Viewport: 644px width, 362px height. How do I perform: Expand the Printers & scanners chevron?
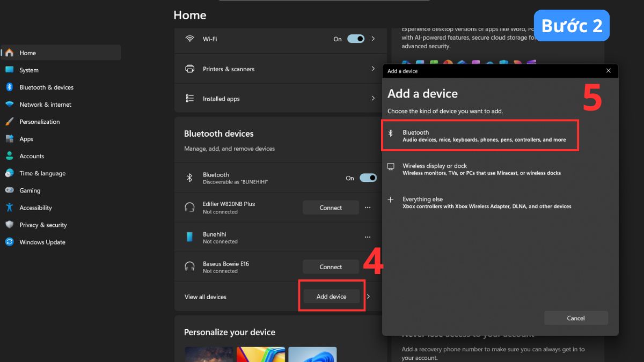(373, 69)
